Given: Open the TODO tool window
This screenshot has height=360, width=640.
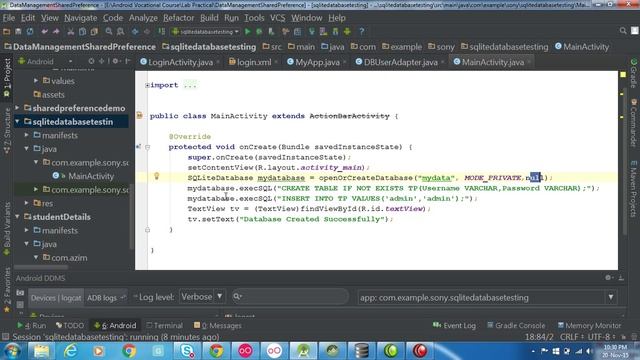Looking at the screenshot, I should pos(70,325).
